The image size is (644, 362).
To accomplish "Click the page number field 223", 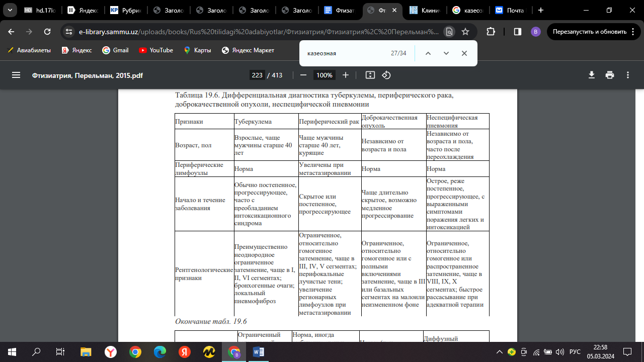I will click(257, 75).
